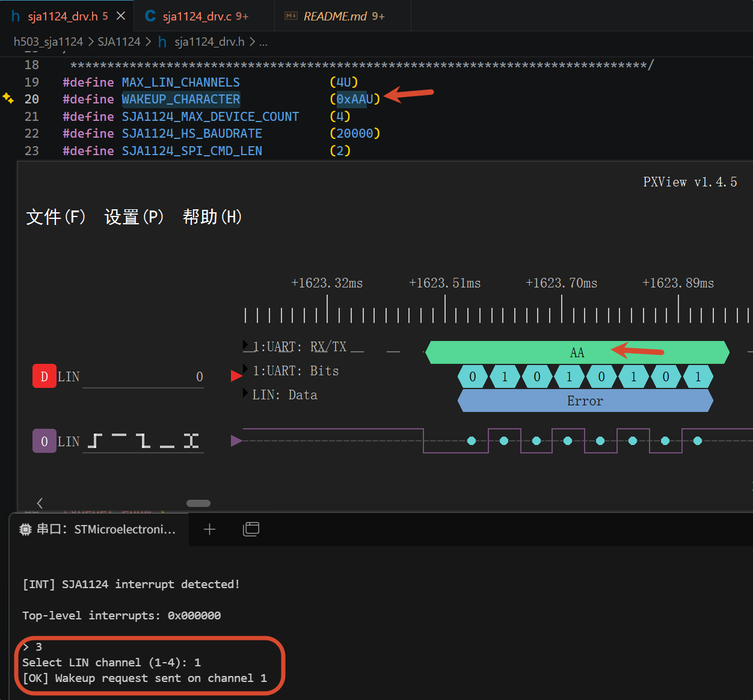The width and height of the screenshot is (753, 700).
Task: Click the Top-level interrupts: 0x000000 line
Action: (x=121, y=615)
